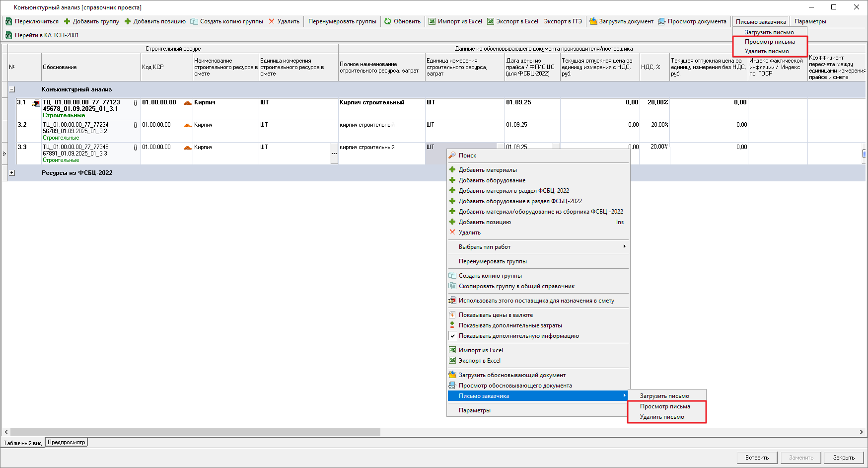
Task: Select 'Просмотр письма' in context submenu
Action: tap(664, 406)
